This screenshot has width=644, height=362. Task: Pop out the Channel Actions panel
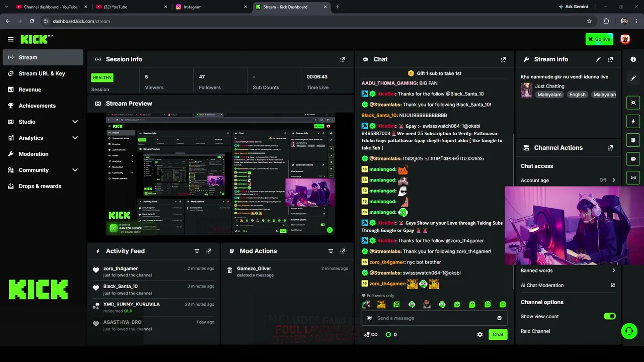coord(610,148)
